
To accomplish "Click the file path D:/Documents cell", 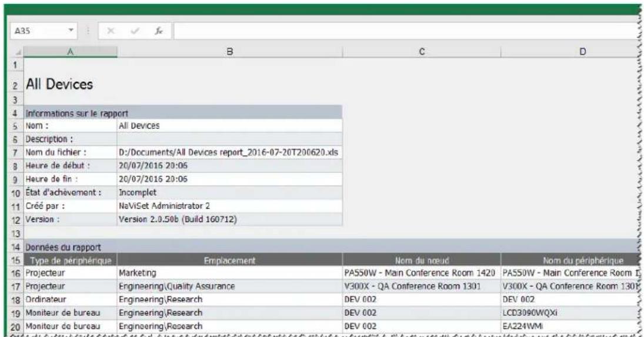I will coord(229,152).
